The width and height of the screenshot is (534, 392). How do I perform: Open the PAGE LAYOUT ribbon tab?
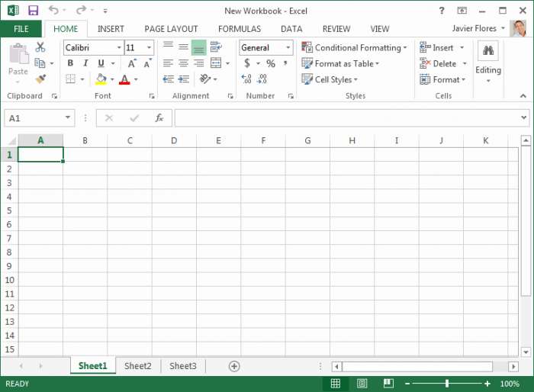pyautogui.click(x=171, y=29)
